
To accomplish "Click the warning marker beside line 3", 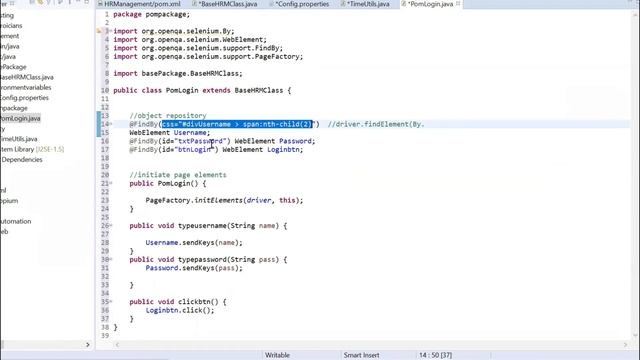I will coord(99,31).
